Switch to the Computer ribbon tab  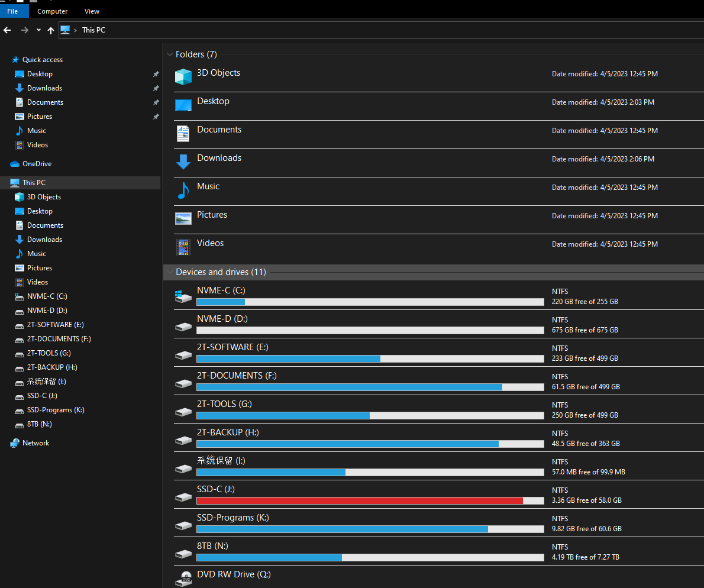coord(53,11)
